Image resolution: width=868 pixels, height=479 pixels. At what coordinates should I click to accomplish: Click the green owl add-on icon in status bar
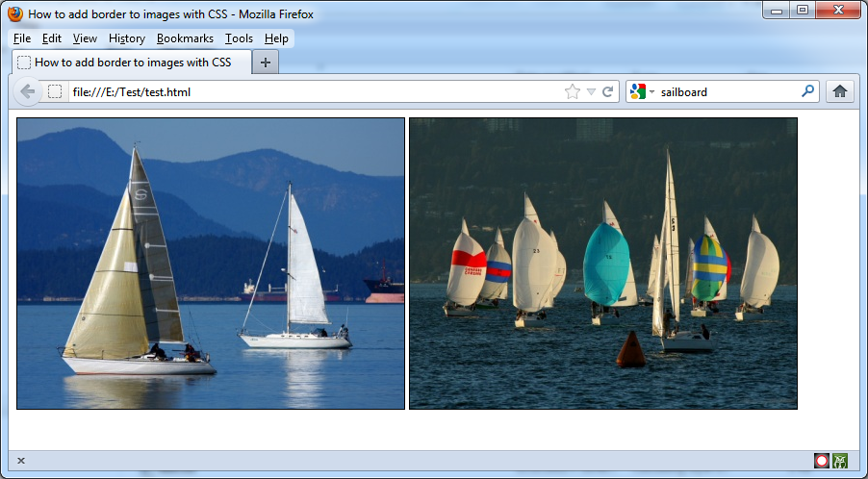(x=840, y=461)
